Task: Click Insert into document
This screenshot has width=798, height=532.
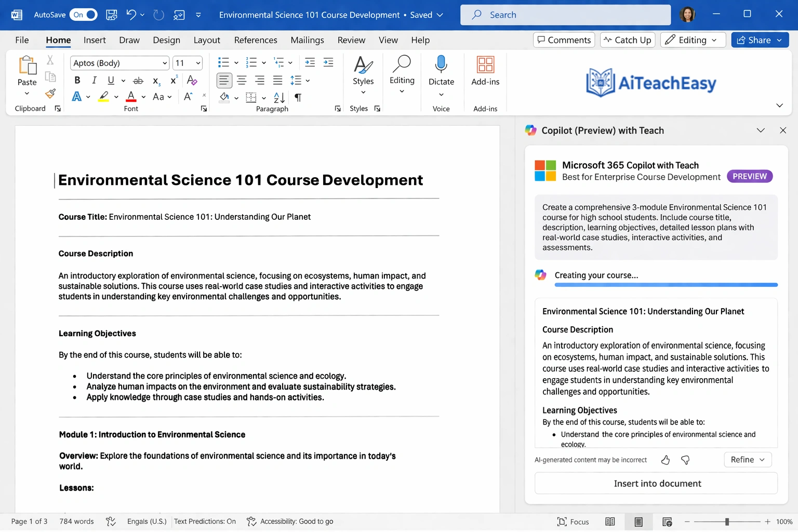Action: click(656, 483)
